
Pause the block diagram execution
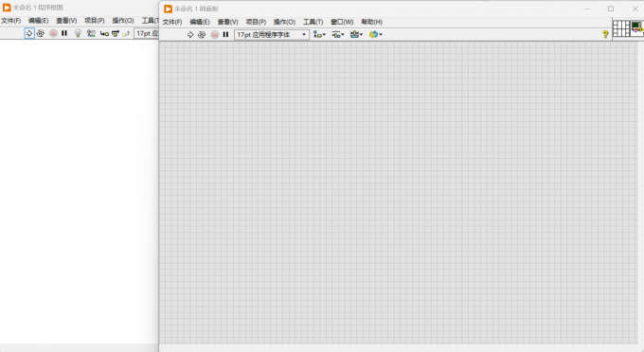[64, 33]
